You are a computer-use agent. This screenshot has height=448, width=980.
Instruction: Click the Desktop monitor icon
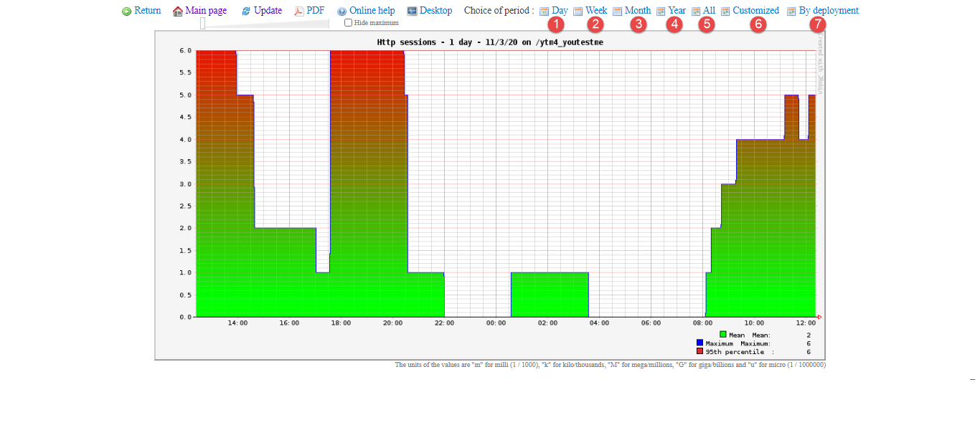coord(412,11)
